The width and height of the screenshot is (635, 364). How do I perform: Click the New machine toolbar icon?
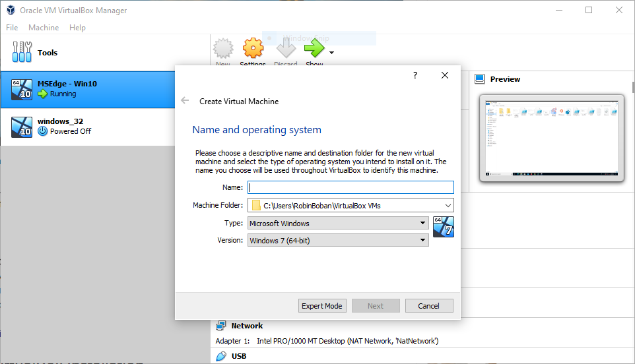[x=223, y=49]
